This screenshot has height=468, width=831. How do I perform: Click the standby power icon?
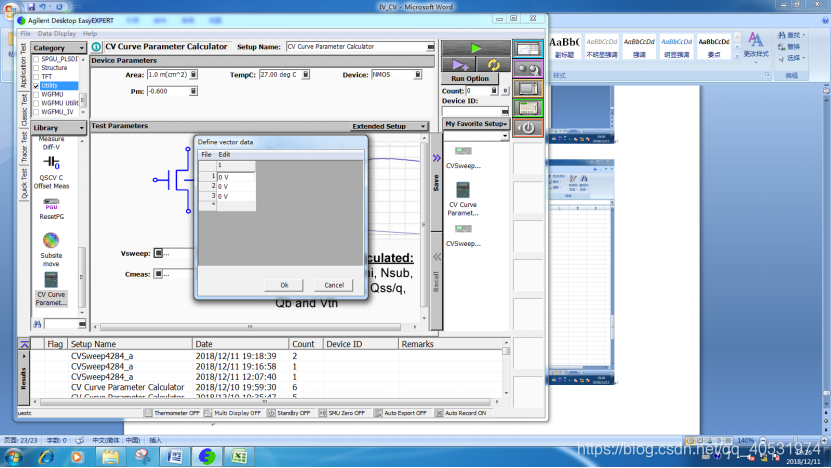[528, 128]
